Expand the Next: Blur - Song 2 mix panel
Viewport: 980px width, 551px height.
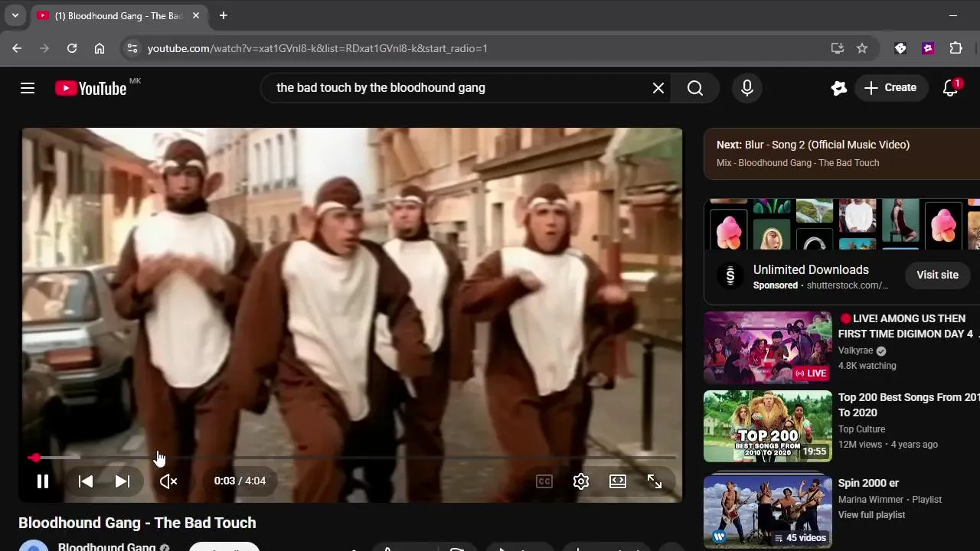coord(842,153)
